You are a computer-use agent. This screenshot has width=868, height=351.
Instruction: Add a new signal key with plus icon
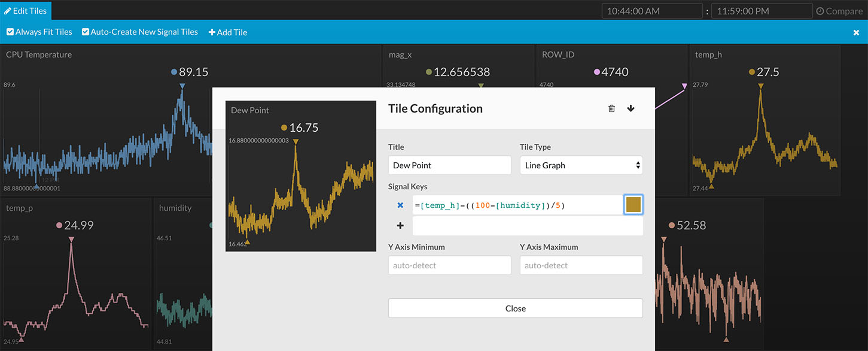tap(400, 226)
